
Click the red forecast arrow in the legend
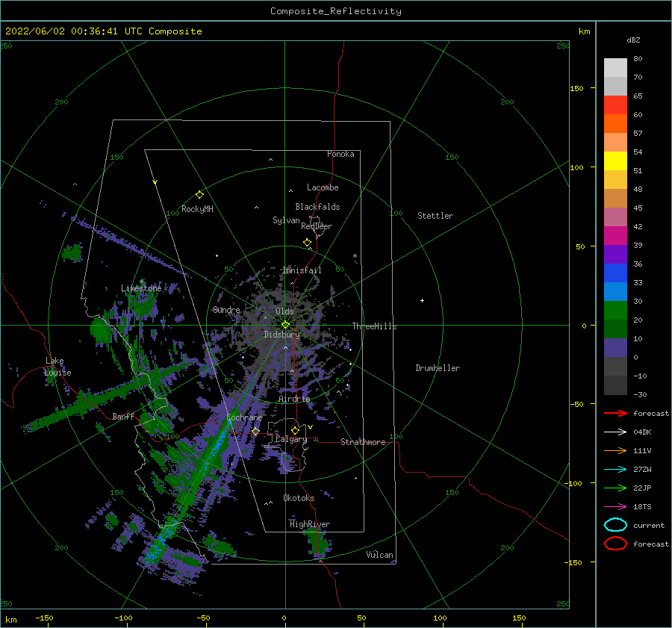pyautogui.click(x=615, y=413)
